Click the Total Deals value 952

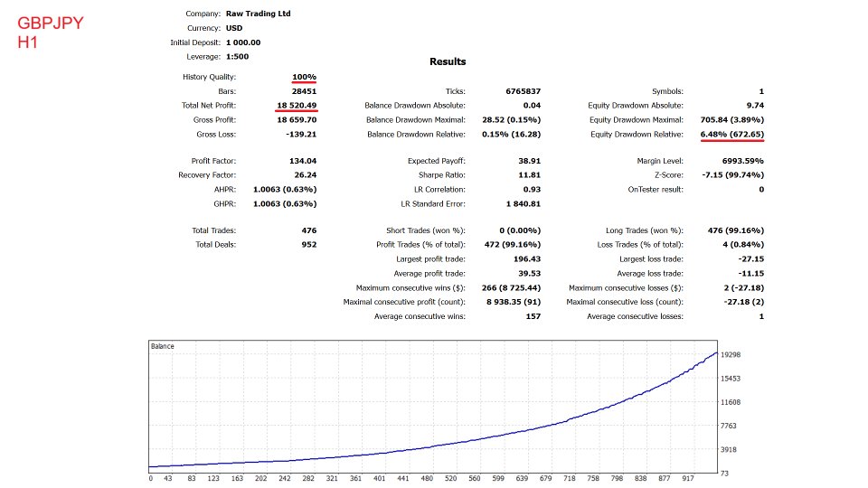(309, 245)
